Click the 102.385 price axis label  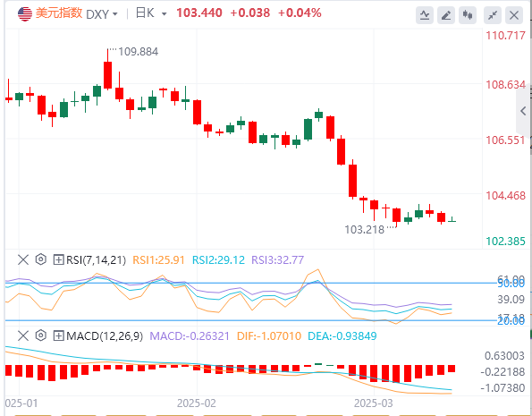(506, 242)
